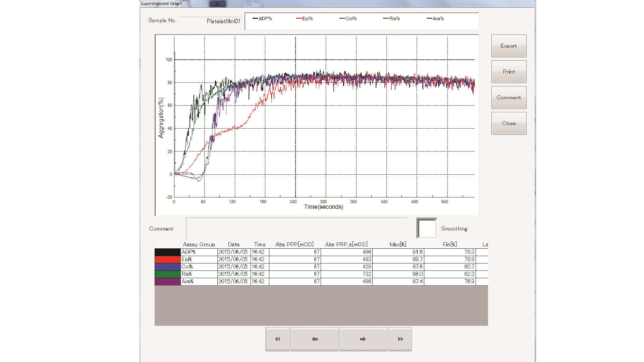This screenshot has height=362, width=644.
Task: Click the red Epi% color swatch
Action: [x=168, y=259]
